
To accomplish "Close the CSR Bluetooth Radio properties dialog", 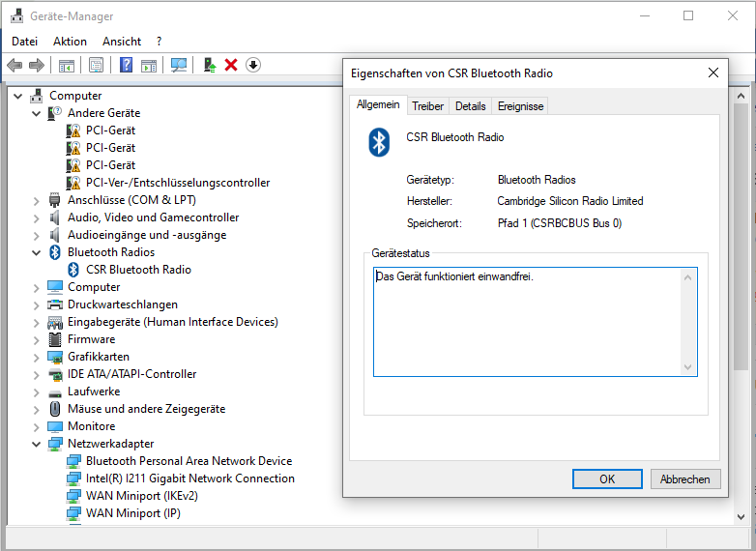I will pyautogui.click(x=713, y=72).
